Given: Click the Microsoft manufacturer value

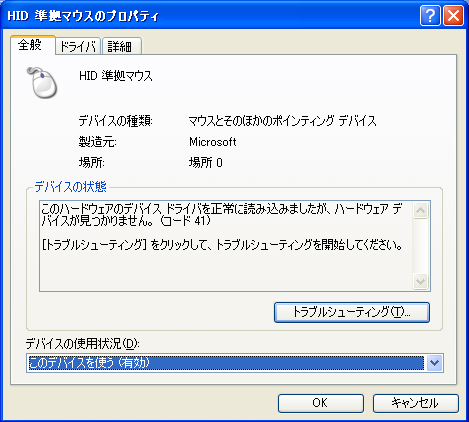Looking at the screenshot, I should point(213,142).
